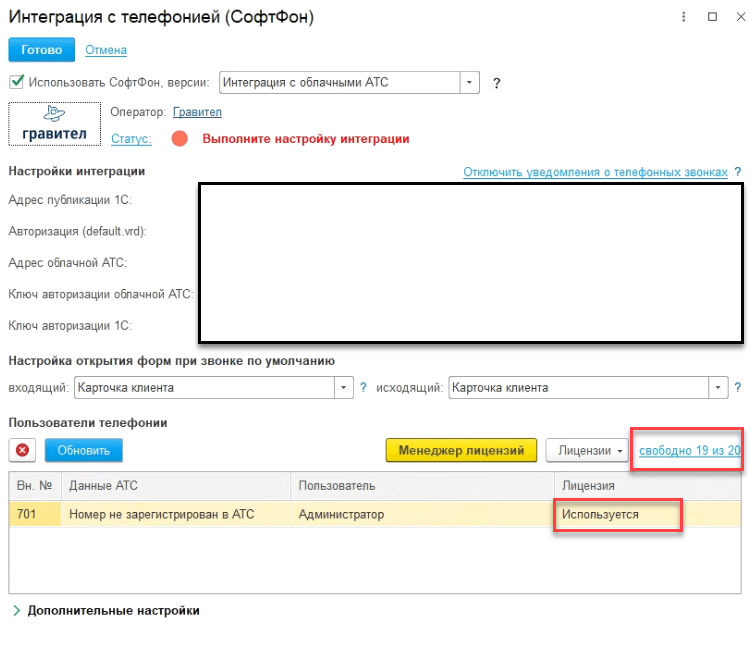
Task: Click the Гравител operator logo
Action: pos(54,124)
